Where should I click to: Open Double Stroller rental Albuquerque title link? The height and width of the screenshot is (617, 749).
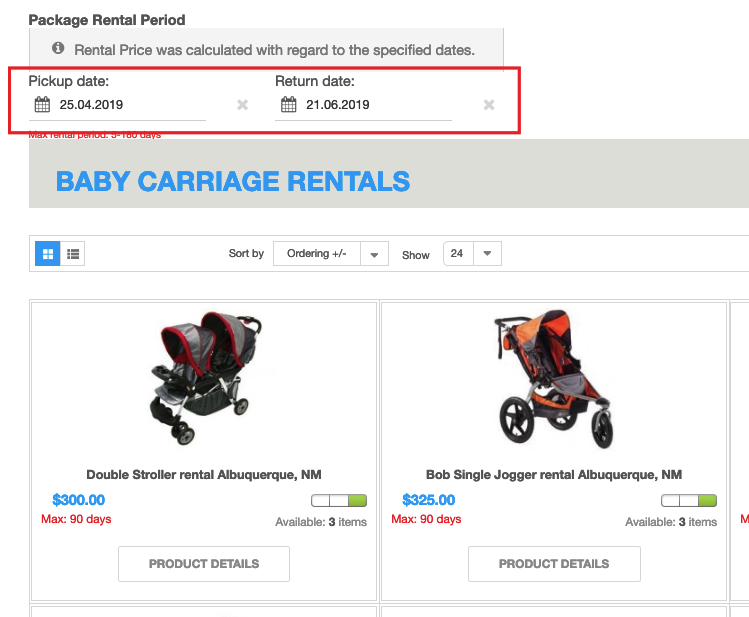tap(204, 475)
